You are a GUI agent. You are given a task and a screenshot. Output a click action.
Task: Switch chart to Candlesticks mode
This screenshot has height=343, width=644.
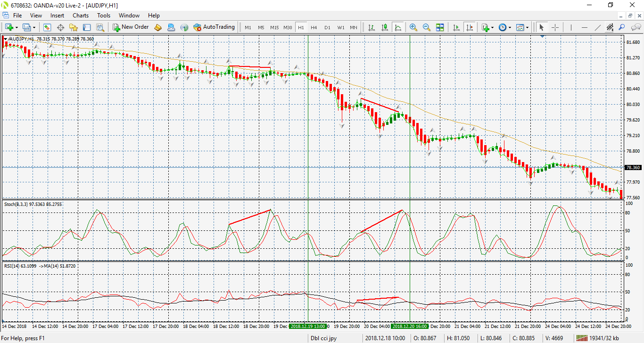tap(384, 27)
